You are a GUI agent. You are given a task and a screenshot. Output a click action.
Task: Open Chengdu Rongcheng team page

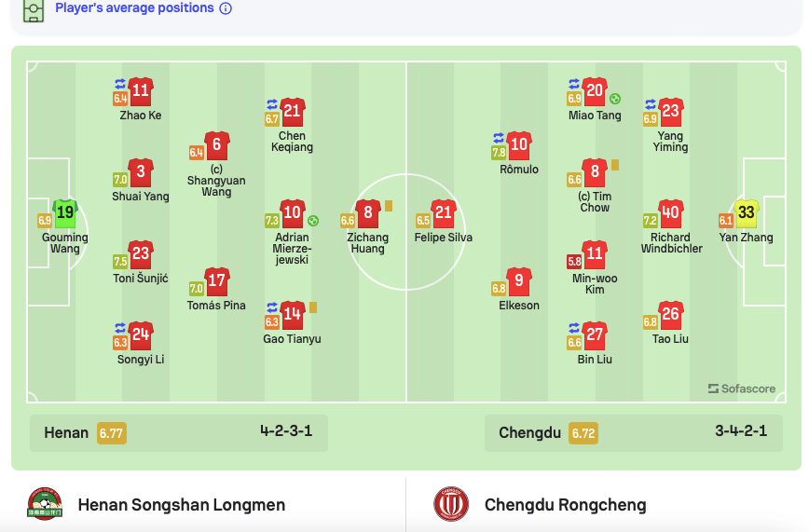pos(565,505)
